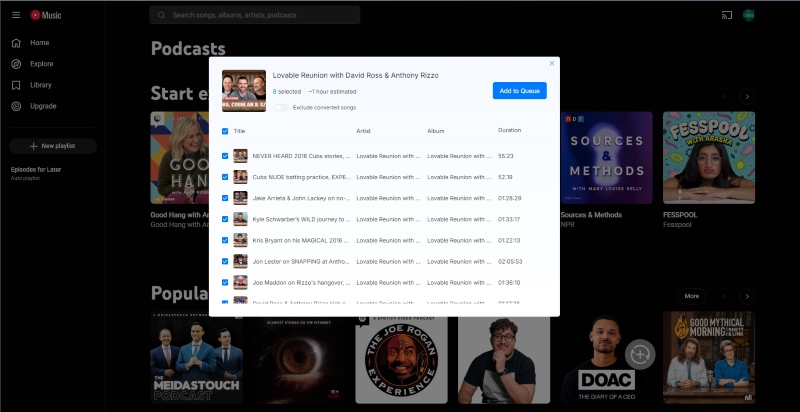The image size is (800, 412).
Task: Click the Upgrade icon in sidebar
Action: pos(16,106)
